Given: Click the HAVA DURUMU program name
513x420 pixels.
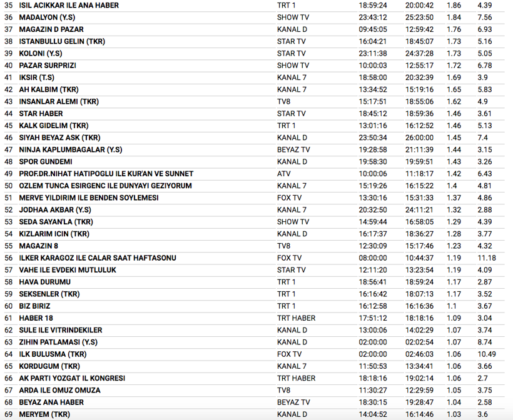Looking at the screenshot, I should point(44,282).
